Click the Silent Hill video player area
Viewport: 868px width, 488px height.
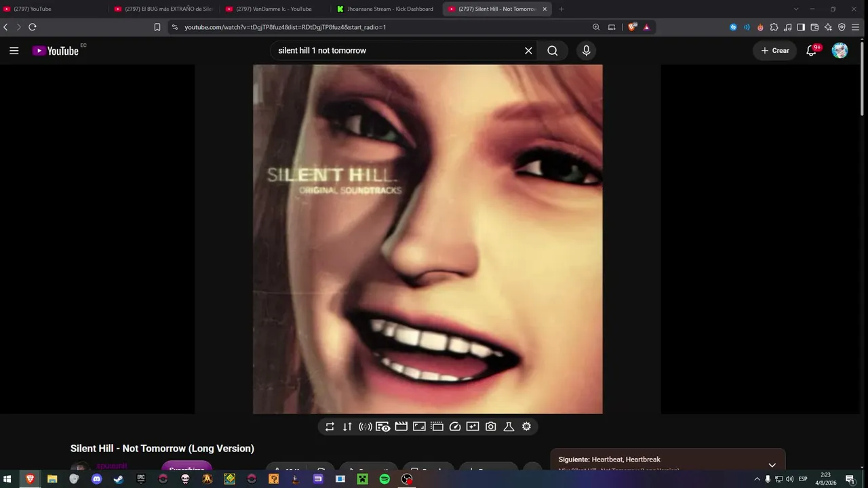[428, 239]
